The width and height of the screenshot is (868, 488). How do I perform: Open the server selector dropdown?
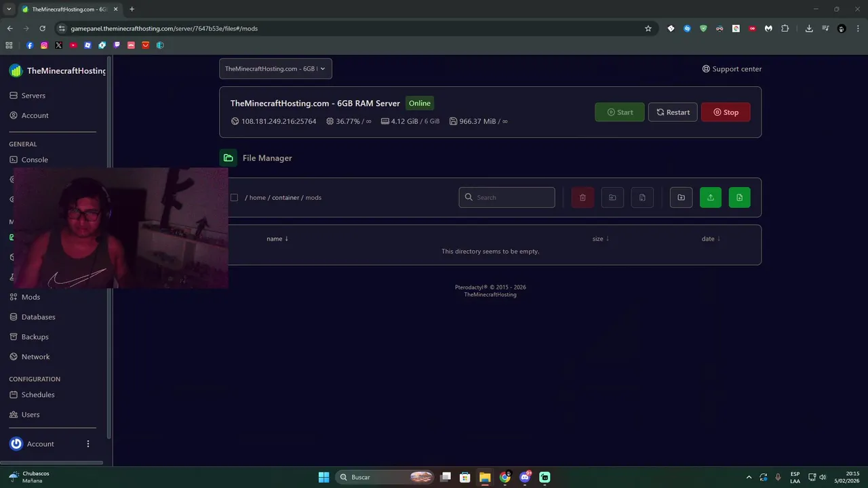[275, 68]
